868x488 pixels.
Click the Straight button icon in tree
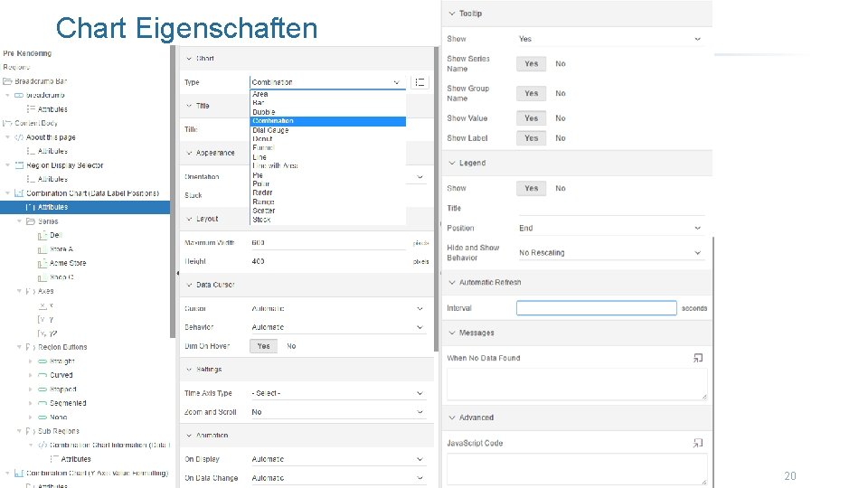pyautogui.click(x=42, y=361)
